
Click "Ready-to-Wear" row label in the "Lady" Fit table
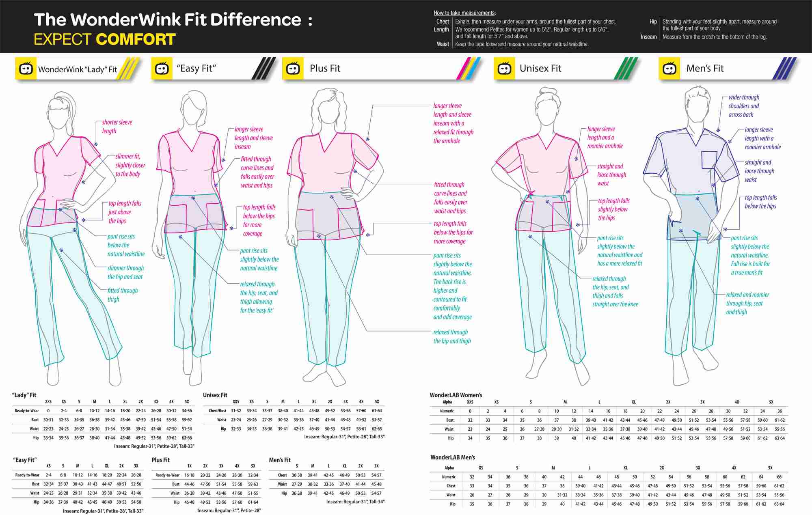tap(26, 411)
